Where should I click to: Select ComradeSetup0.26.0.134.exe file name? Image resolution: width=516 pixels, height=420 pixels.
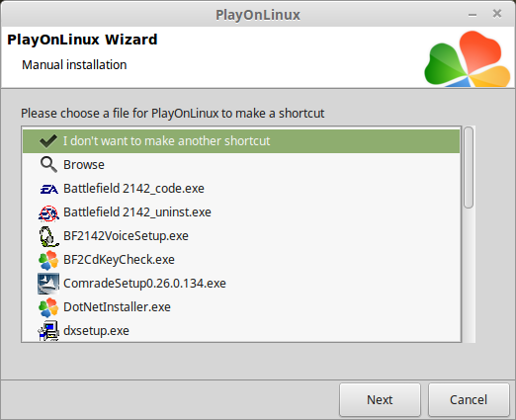point(144,284)
